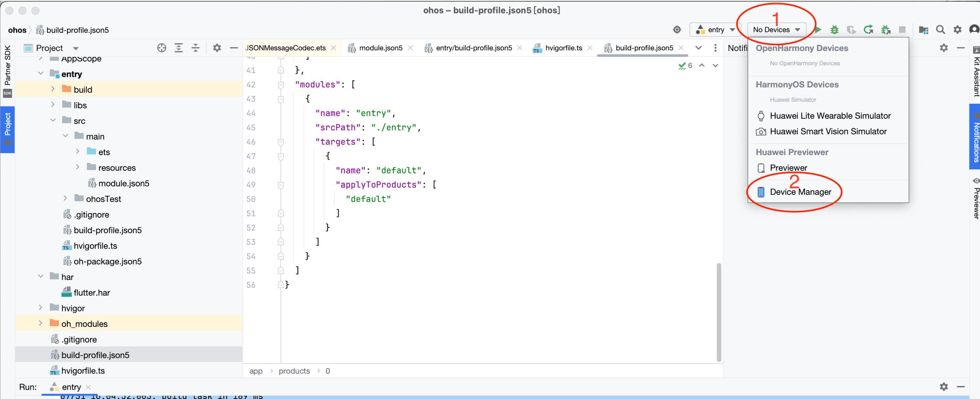
Task: Click Select Opened File target icon
Action: (162, 48)
